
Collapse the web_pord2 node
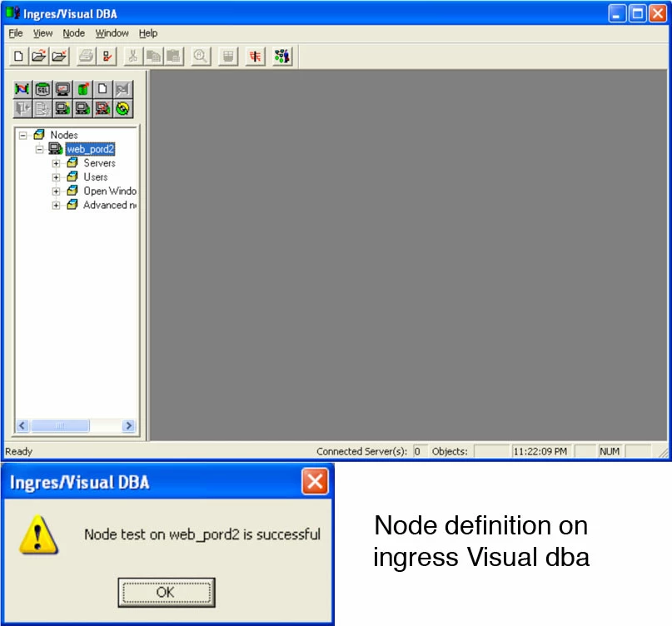point(39,150)
